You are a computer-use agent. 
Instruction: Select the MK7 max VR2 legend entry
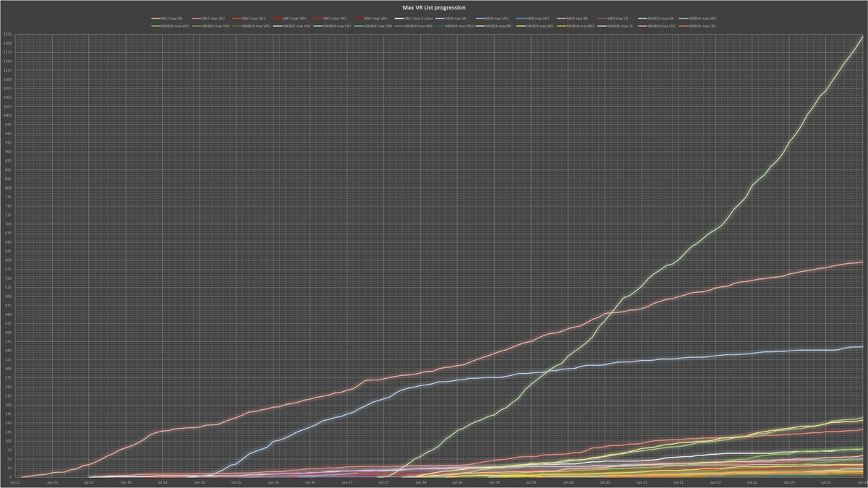point(208,18)
